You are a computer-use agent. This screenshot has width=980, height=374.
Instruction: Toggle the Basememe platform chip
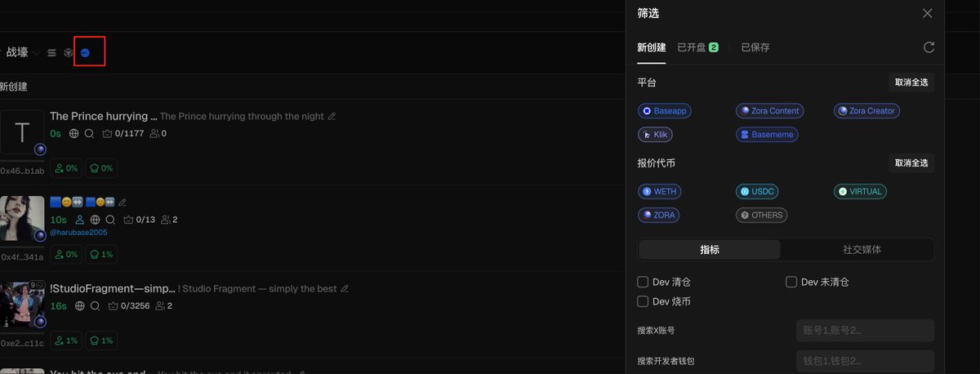(x=766, y=135)
